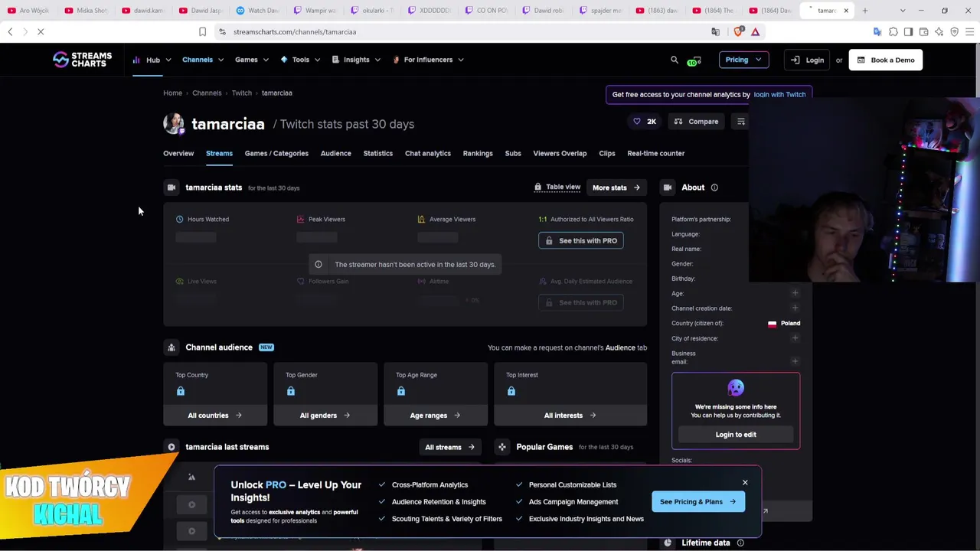Switch to the Watch Daw browser tab
This screenshot has height=551, width=980.
point(258,11)
